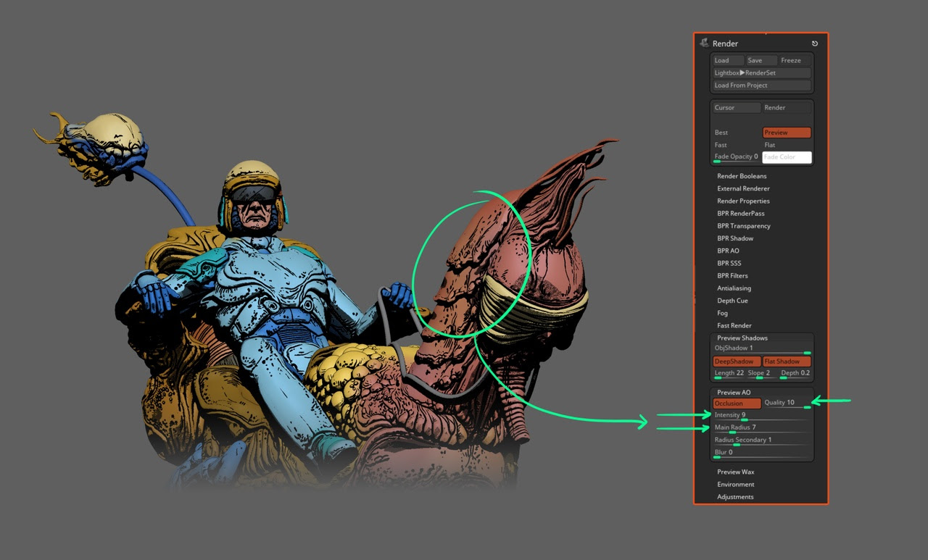Screen dimensions: 928x560
Task: Click Load From Project
Action: click(762, 85)
